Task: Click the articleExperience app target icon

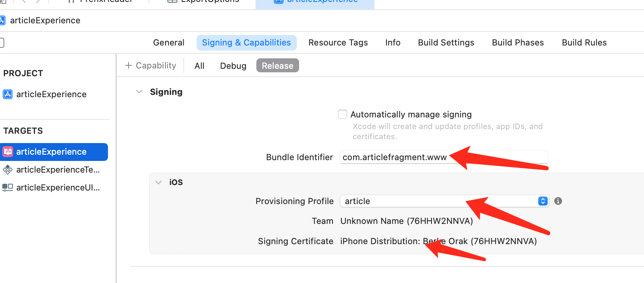Action: pyautogui.click(x=8, y=152)
